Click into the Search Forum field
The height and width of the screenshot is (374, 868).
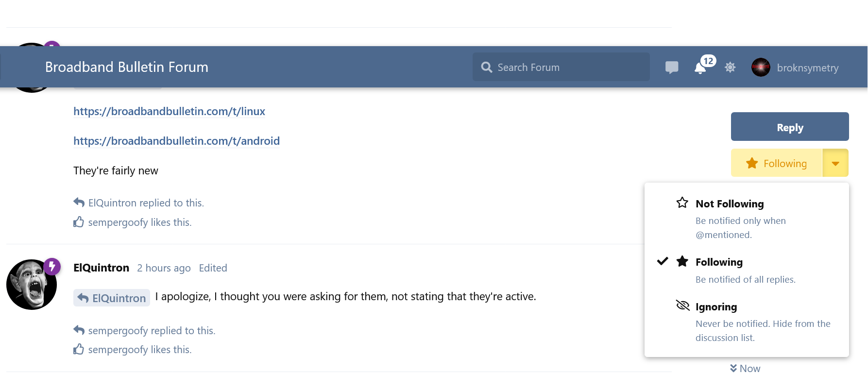[x=561, y=68]
